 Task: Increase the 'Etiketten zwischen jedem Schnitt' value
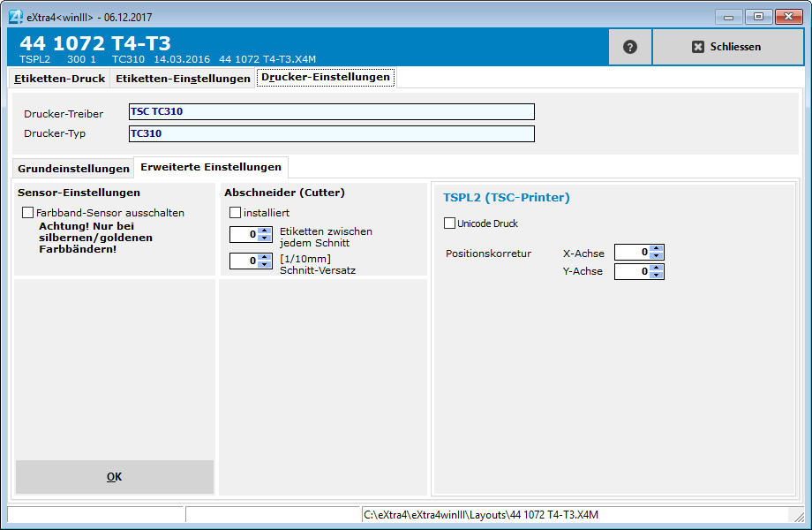[264, 231]
